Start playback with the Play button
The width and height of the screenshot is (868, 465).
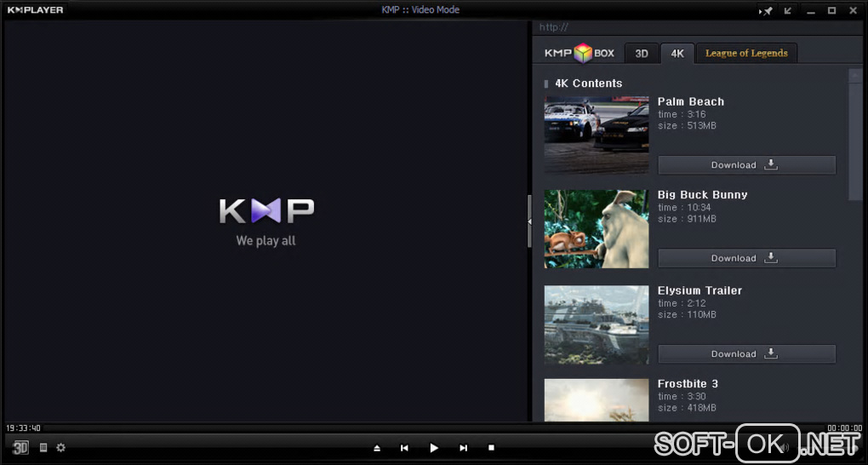434,448
